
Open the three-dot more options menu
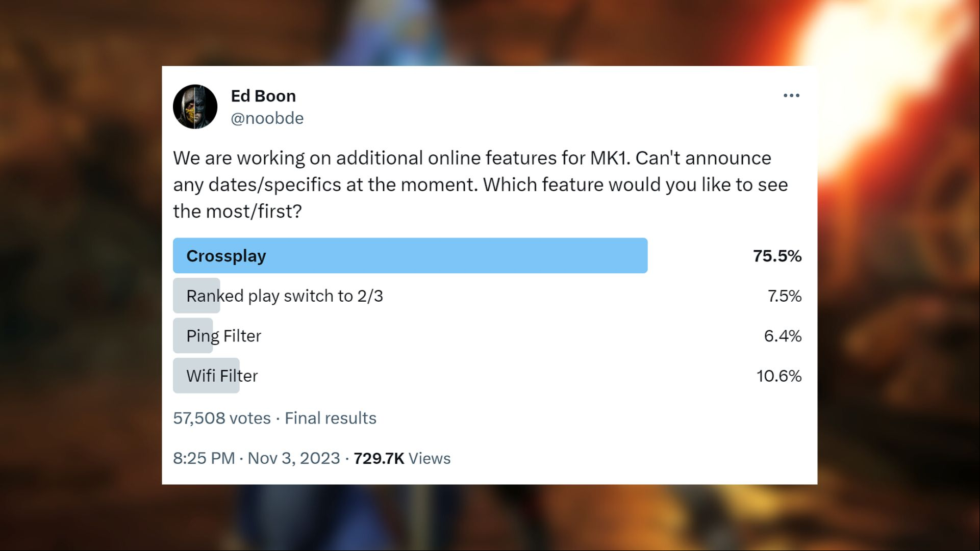791,96
